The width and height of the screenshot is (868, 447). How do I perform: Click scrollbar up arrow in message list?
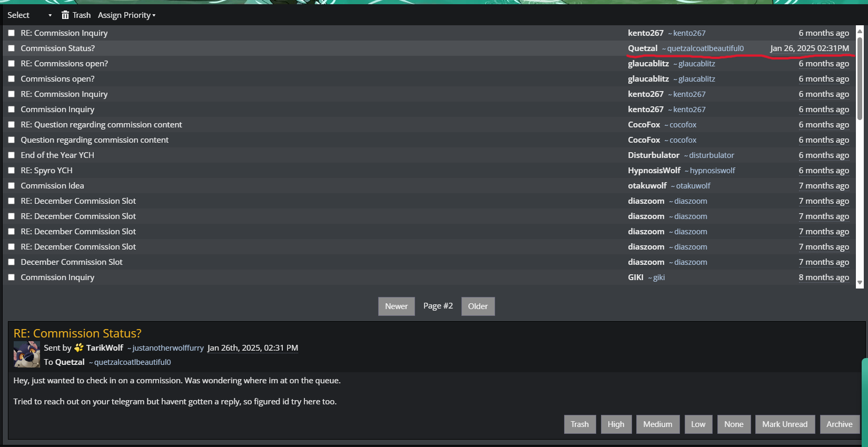click(x=860, y=31)
